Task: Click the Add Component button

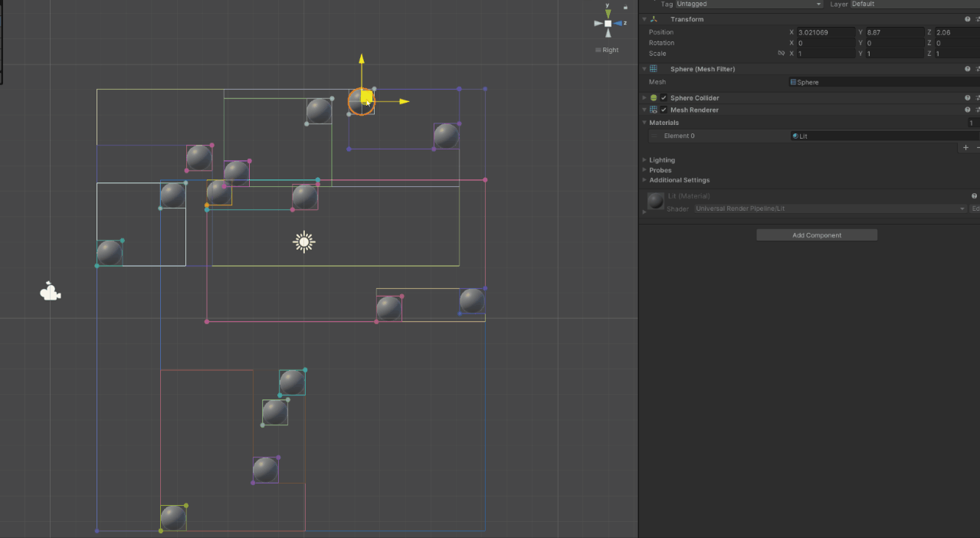Action: (816, 235)
